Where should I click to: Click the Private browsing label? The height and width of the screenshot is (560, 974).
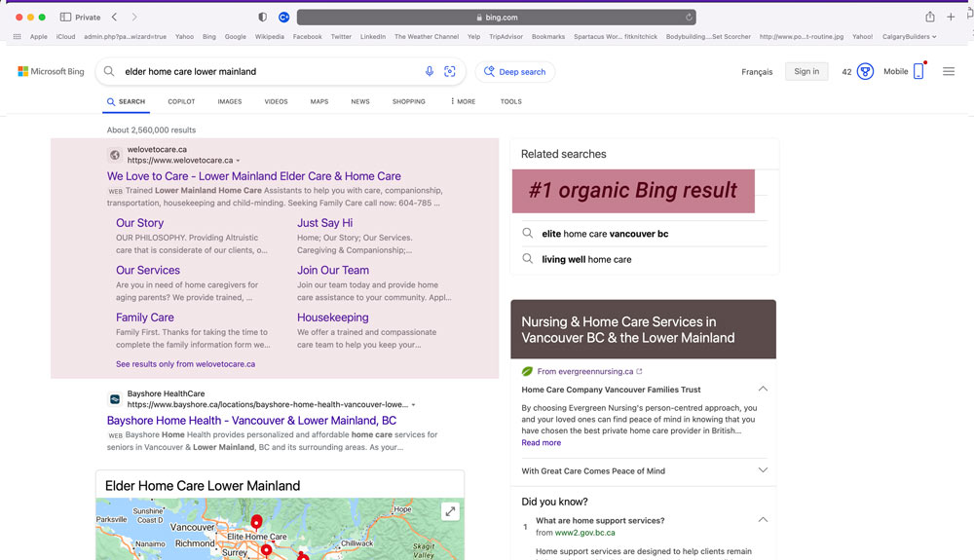coord(88,18)
